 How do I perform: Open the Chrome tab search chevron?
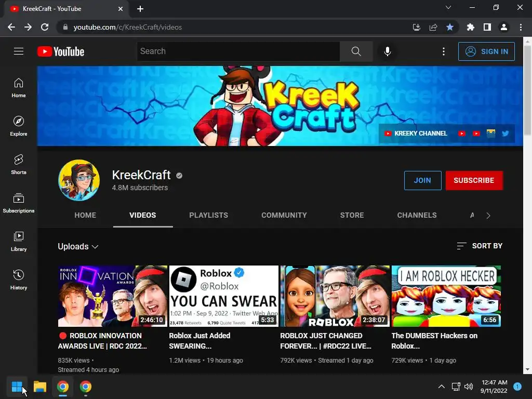448,7
